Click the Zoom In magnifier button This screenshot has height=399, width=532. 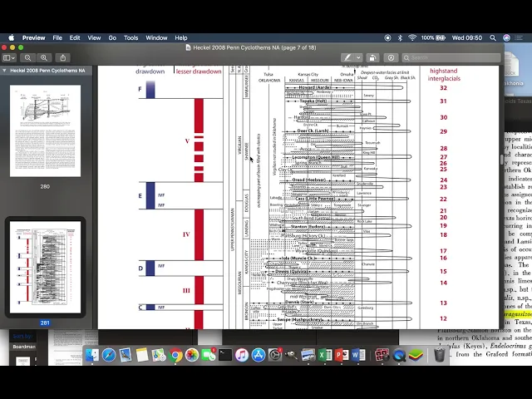[44, 57]
